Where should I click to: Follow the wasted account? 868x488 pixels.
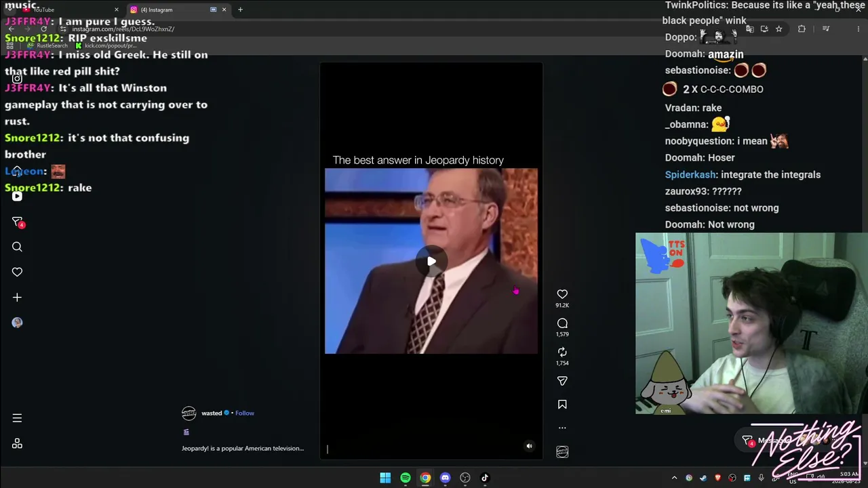click(x=245, y=413)
